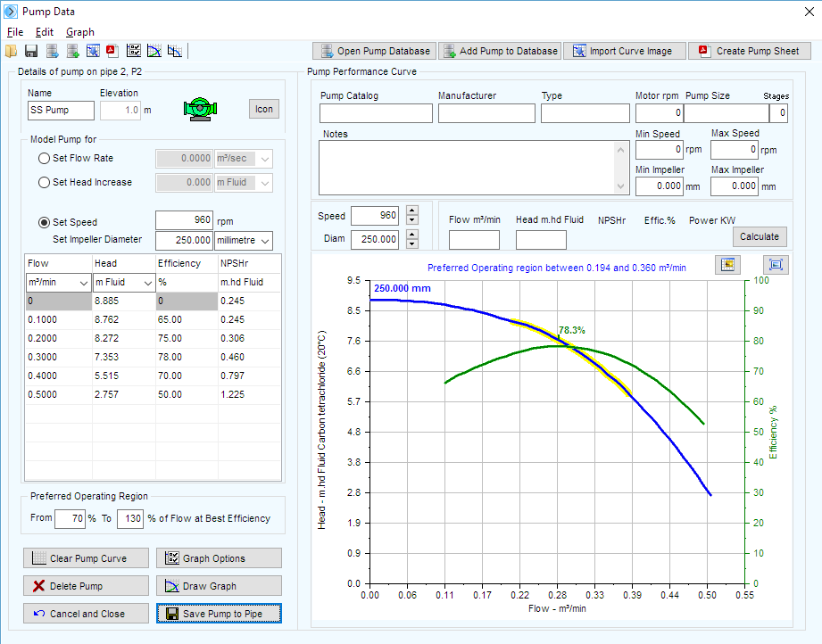The image size is (822, 644).
Task: Click the Notes scrollbar up arrow
Action: [x=620, y=150]
